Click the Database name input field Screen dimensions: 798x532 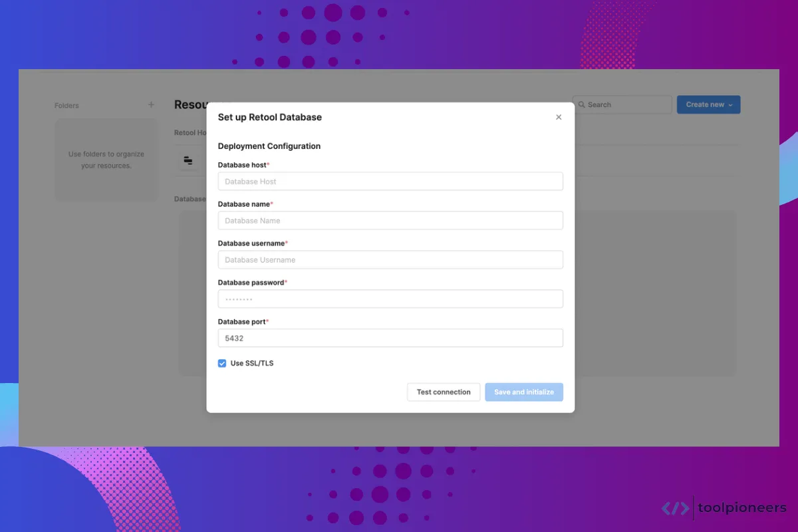(x=390, y=221)
